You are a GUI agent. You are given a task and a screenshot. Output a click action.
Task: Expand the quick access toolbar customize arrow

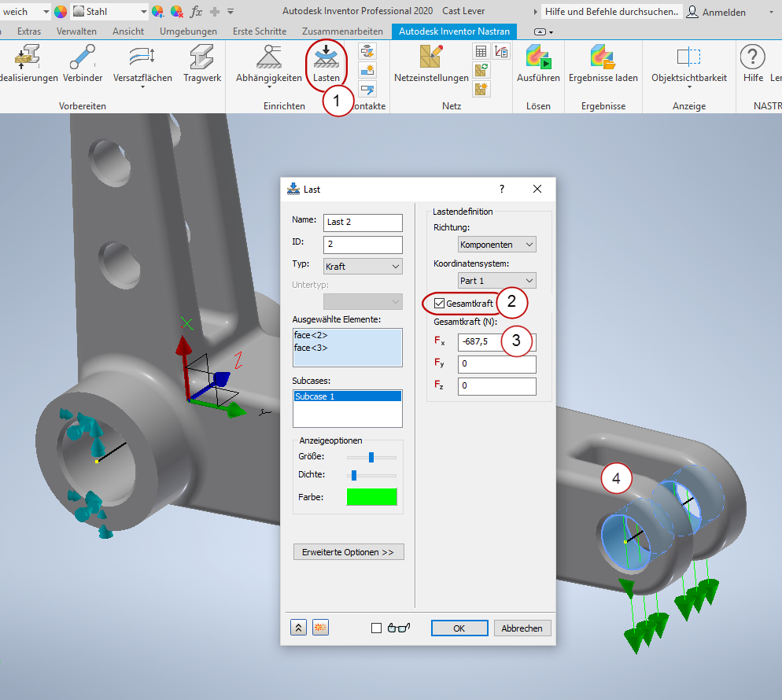click(231, 12)
